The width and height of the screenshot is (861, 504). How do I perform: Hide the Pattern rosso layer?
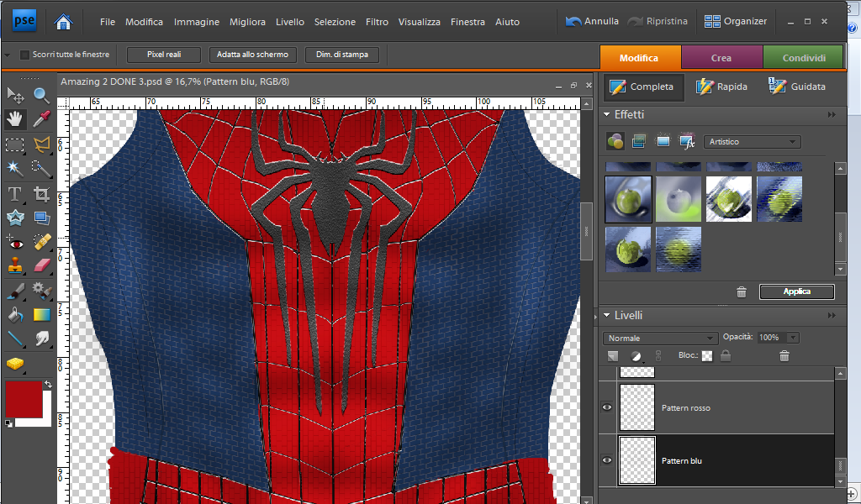click(607, 407)
